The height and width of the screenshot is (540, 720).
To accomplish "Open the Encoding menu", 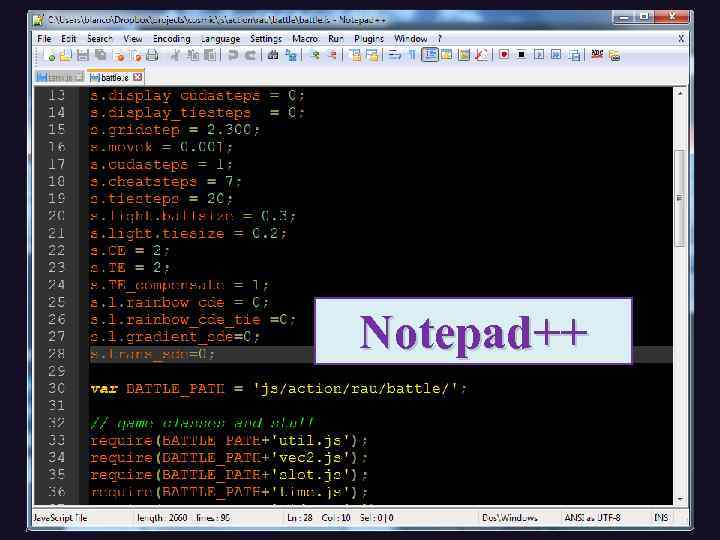I will [171, 39].
